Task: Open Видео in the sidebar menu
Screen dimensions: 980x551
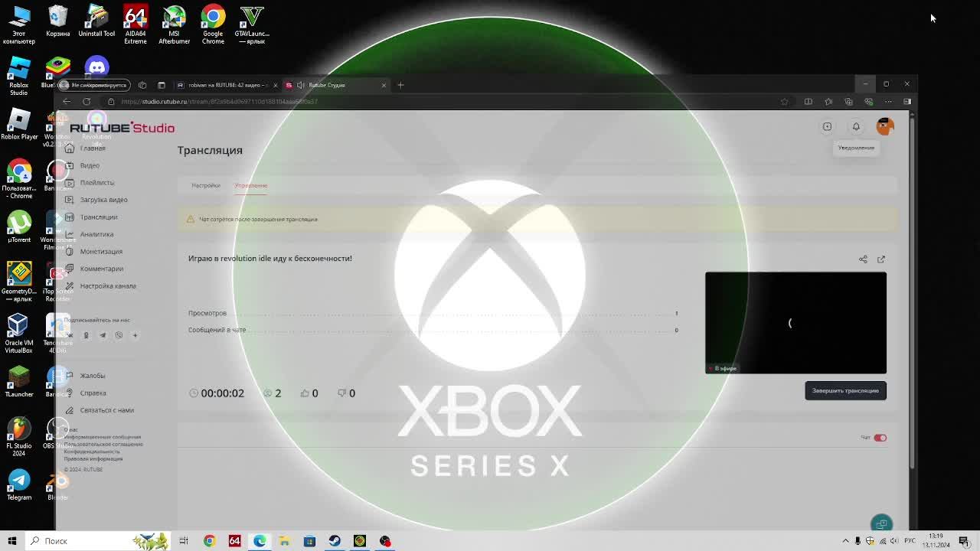Action: tap(90, 165)
